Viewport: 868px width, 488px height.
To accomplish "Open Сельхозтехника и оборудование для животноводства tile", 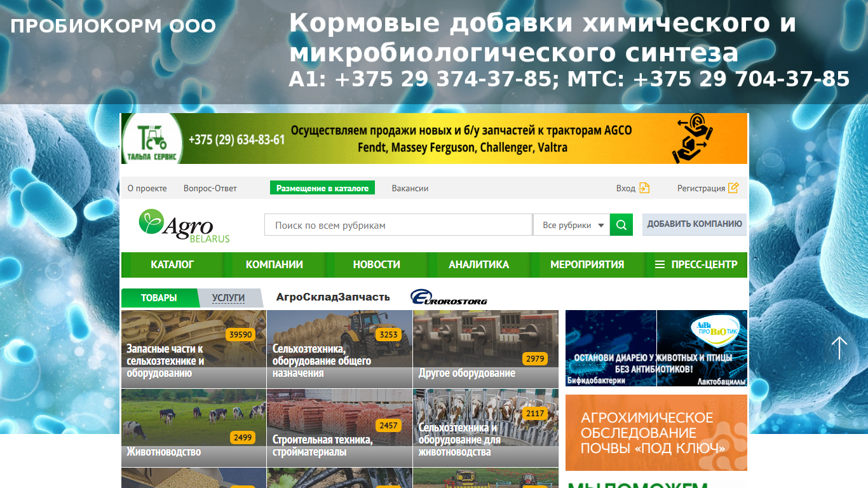I will 485,428.
